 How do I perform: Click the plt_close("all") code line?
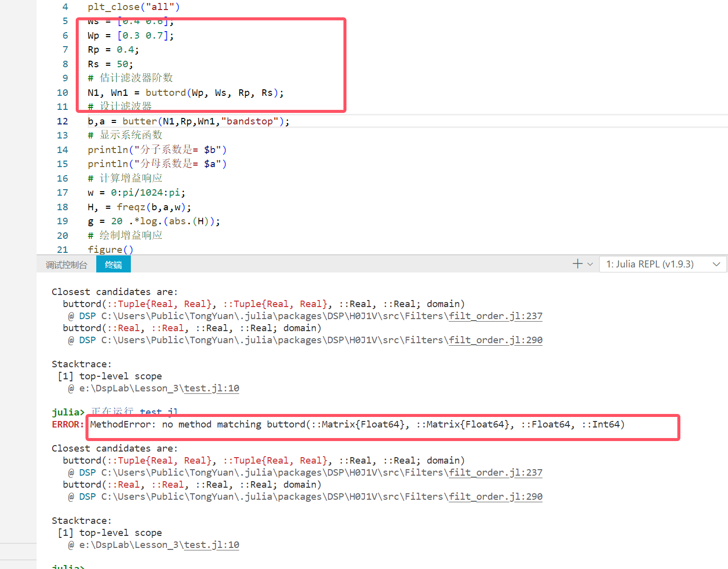pos(134,7)
